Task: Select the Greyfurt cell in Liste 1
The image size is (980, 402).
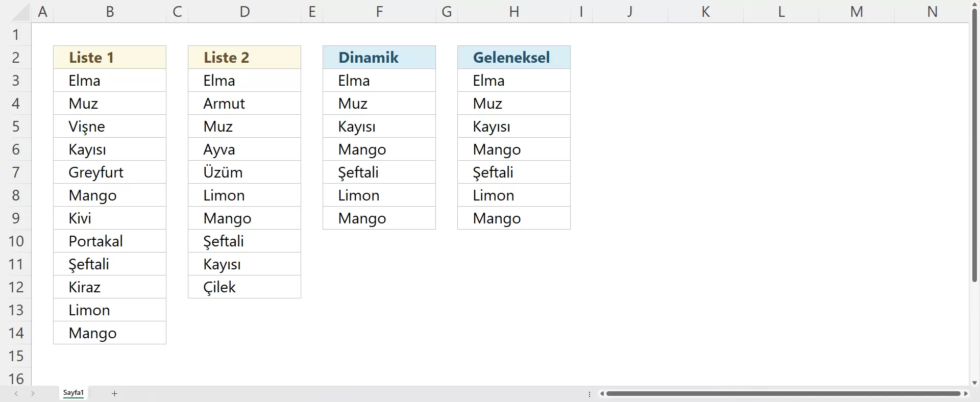Action: 110,172
